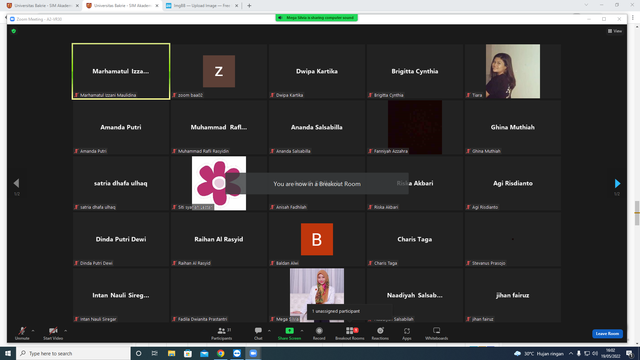Click Agi Risdianto participant tile
Image resolution: width=640 pixels, height=360 pixels.
(513, 183)
